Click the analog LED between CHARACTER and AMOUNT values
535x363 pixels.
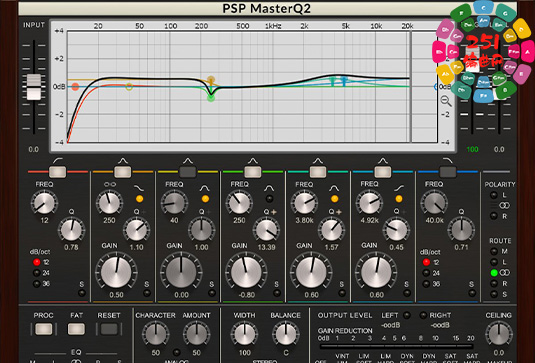[x=176, y=352]
